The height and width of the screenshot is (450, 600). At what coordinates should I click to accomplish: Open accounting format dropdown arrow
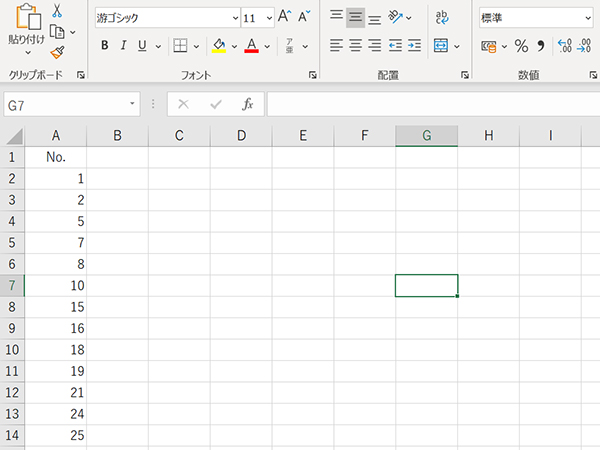[x=504, y=47]
